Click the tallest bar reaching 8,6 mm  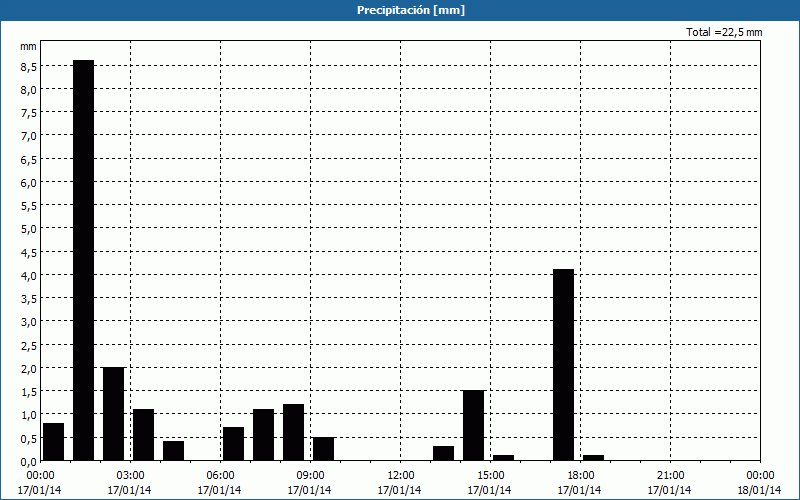tap(83, 260)
